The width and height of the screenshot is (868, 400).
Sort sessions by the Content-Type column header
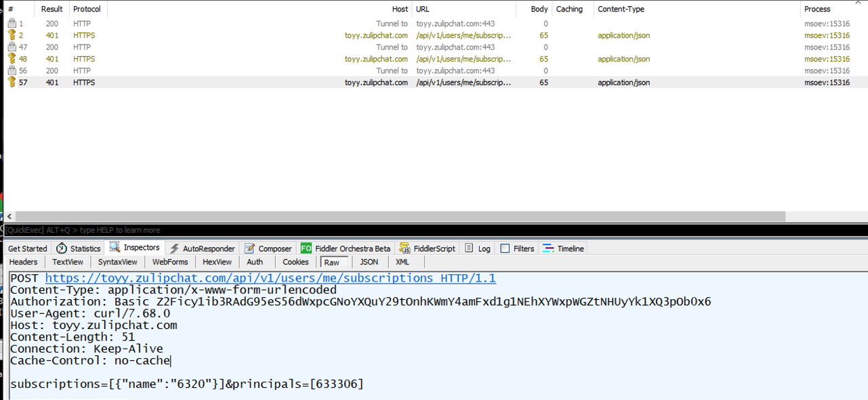click(x=621, y=9)
